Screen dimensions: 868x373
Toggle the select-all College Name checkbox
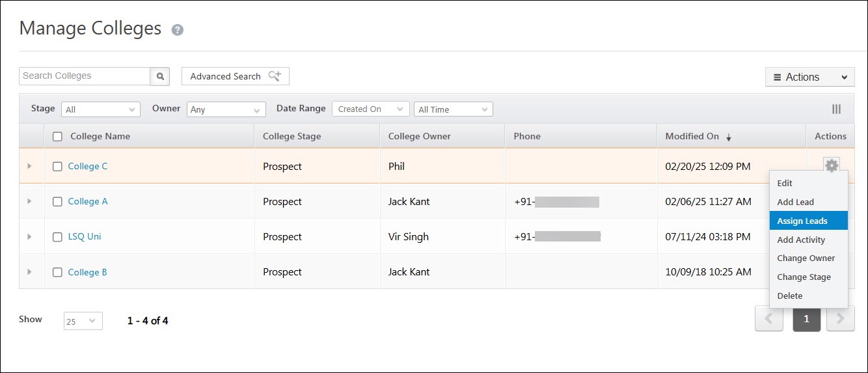click(x=57, y=137)
